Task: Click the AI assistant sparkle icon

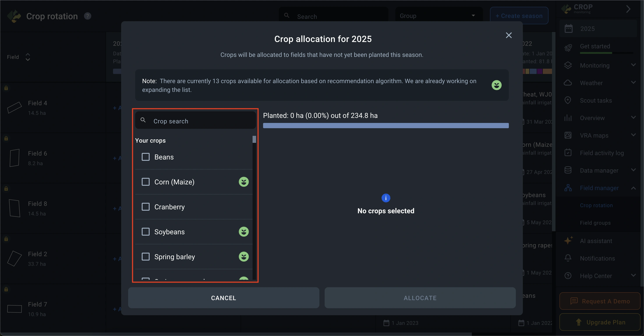Action: tap(568, 241)
